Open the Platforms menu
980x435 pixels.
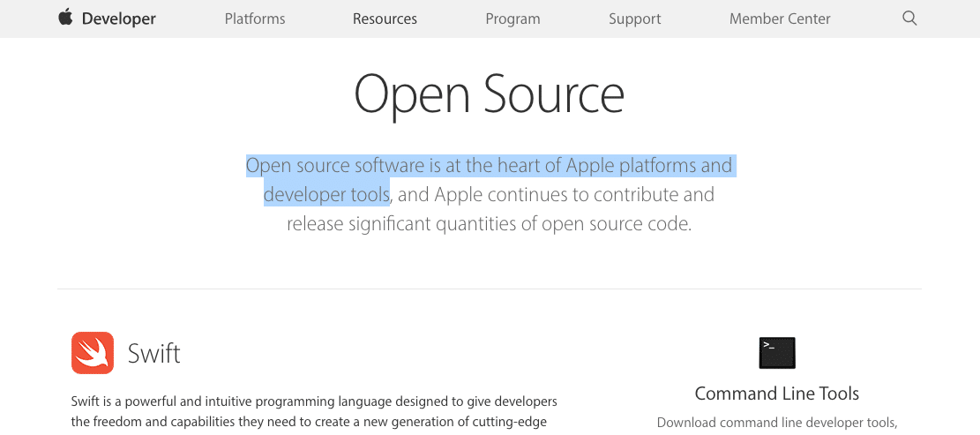pos(255,19)
